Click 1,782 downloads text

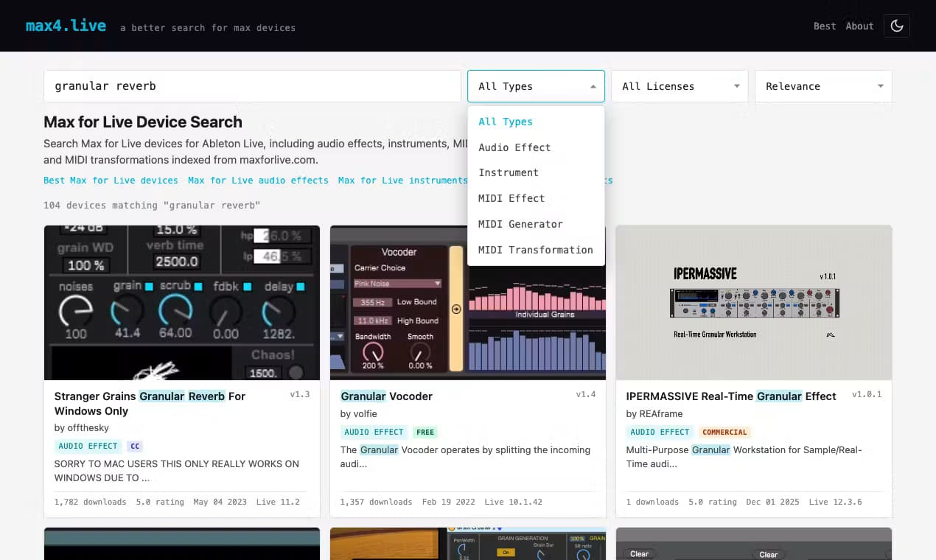(x=90, y=502)
